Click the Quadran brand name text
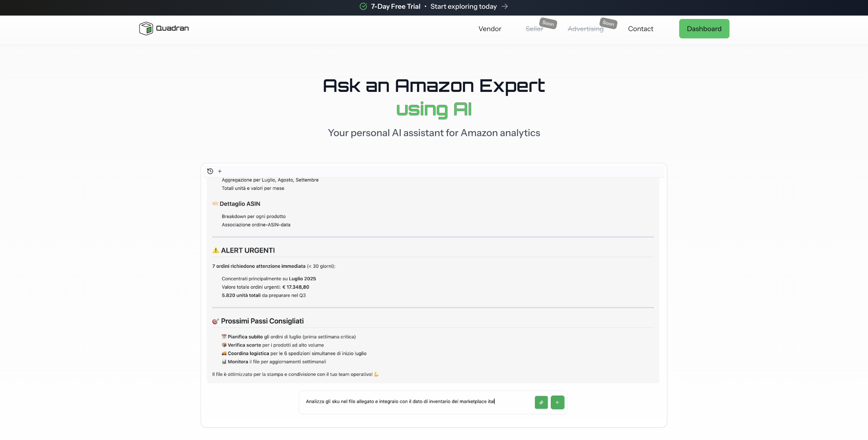 click(x=172, y=28)
